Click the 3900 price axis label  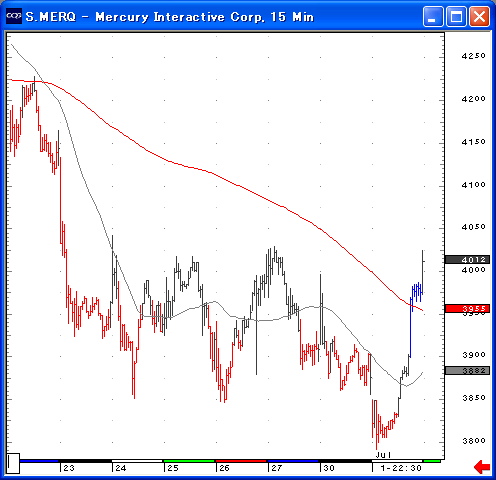(473, 355)
